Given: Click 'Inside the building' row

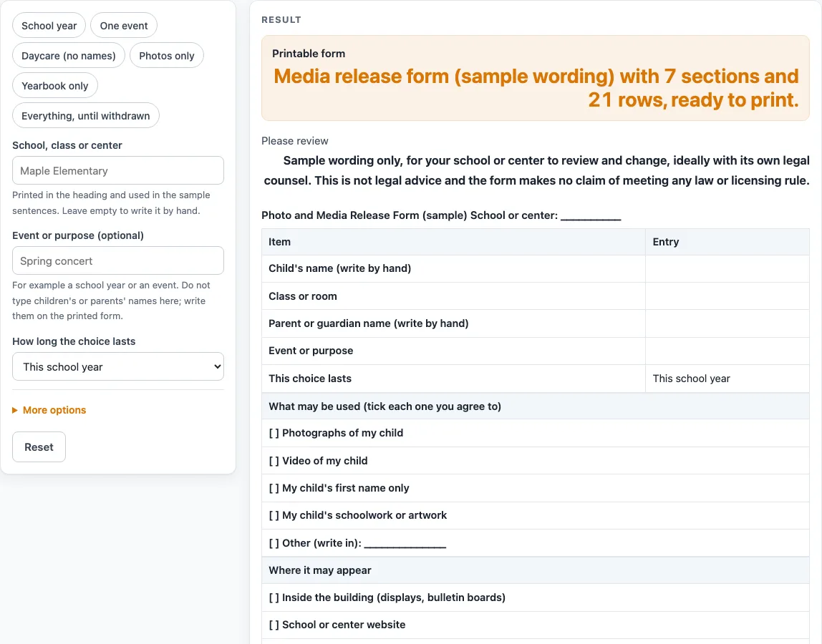Looking at the screenshot, I should pos(536,597).
